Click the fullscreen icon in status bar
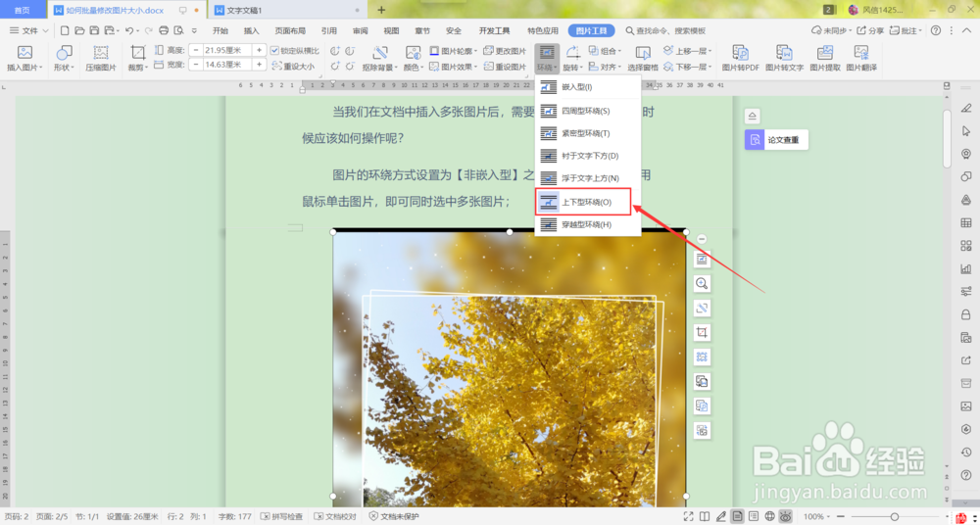The height and width of the screenshot is (525, 980). point(689,516)
